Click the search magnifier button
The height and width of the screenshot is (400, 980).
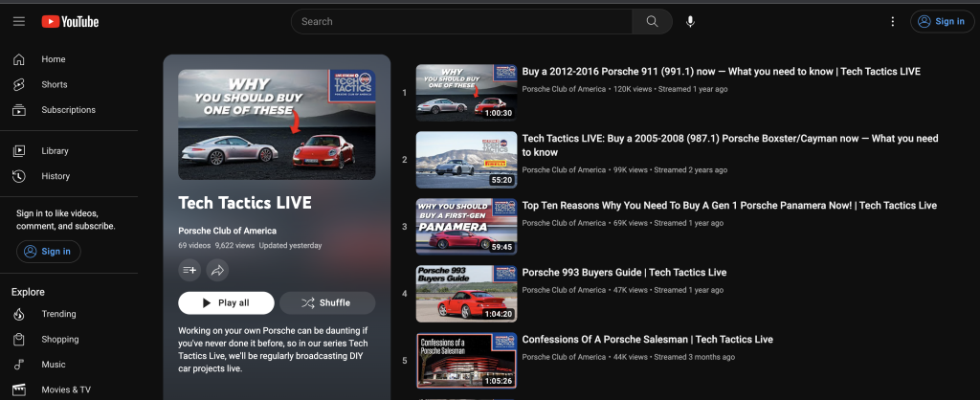(x=652, y=21)
